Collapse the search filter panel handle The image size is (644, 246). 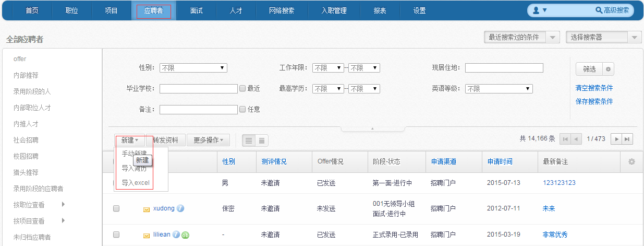pyautogui.click(x=372, y=128)
